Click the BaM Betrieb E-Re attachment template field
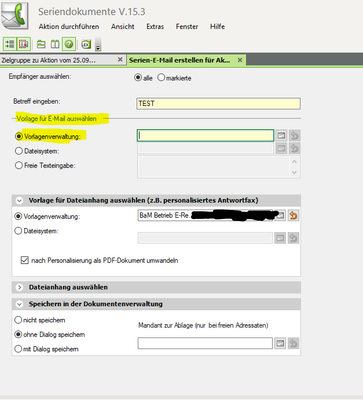The image size is (363, 400). point(206,215)
